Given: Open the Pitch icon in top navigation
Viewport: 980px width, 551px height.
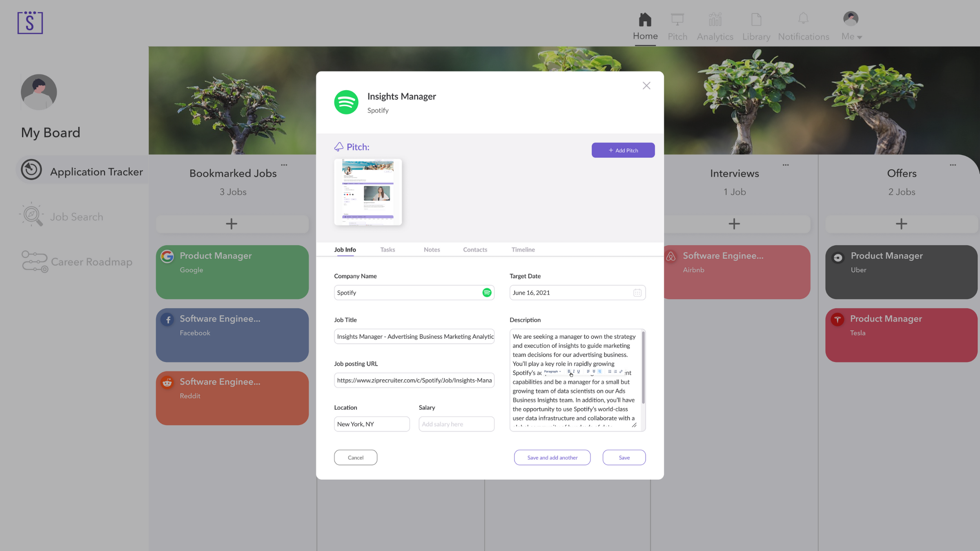Looking at the screenshot, I should [677, 20].
